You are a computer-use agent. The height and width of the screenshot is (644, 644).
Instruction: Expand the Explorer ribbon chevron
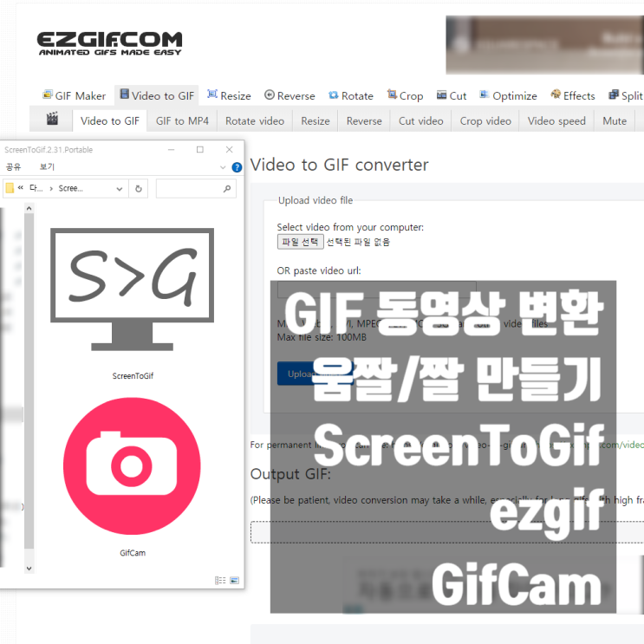tap(223, 167)
